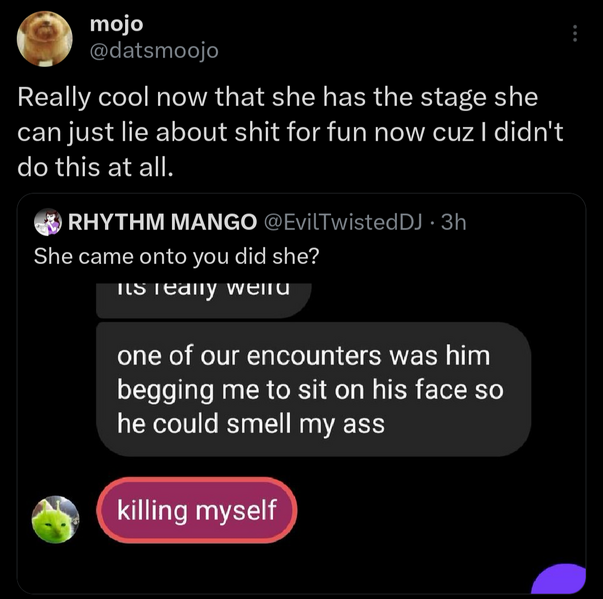Image resolution: width=603 pixels, height=599 pixels.
Task: Click the phrase "do this at all."
Action: click(x=96, y=166)
